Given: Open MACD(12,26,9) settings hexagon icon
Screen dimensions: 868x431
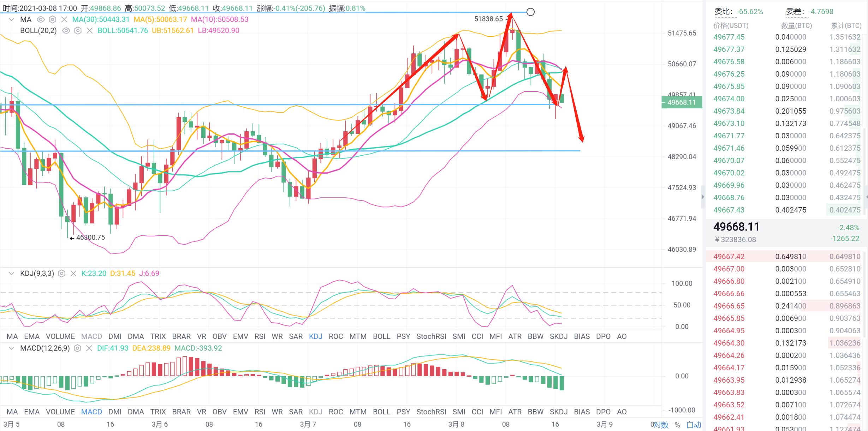Looking at the screenshot, I should point(77,348).
